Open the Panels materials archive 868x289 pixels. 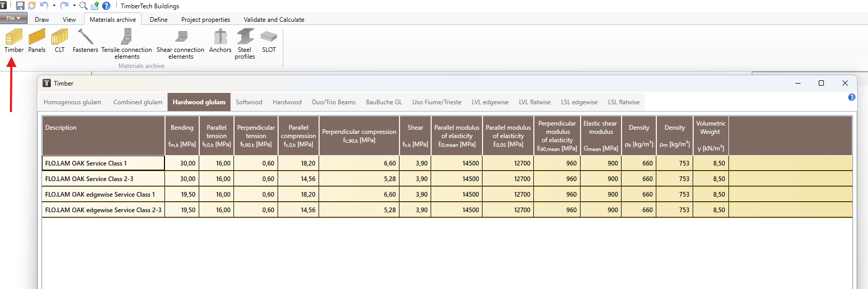37,41
